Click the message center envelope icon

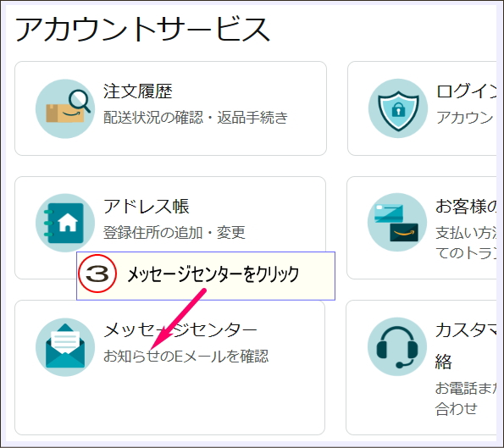tap(65, 347)
